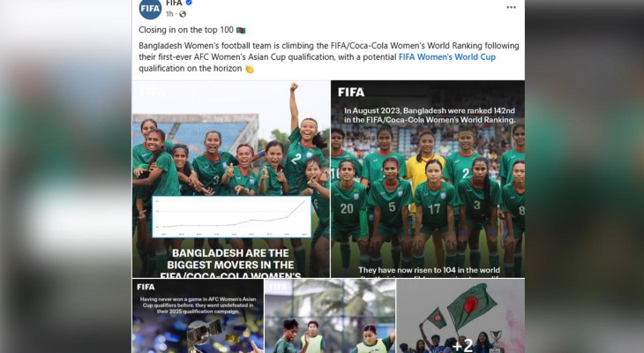Screen dimensions: 644x353
Task: Click the FIFA logo on the trophy image
Action: tap(146, 287)
